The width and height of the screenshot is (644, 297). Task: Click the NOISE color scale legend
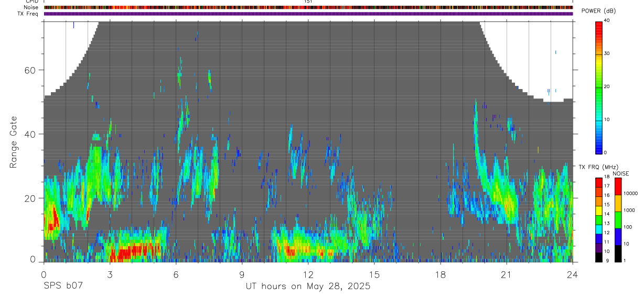tap(617, 219)
